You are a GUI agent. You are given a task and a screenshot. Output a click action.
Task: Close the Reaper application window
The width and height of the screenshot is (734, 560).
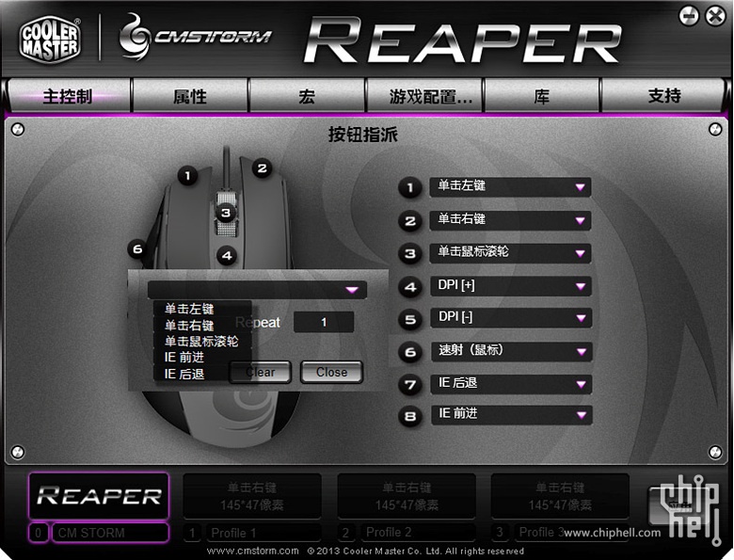[715, 16]
